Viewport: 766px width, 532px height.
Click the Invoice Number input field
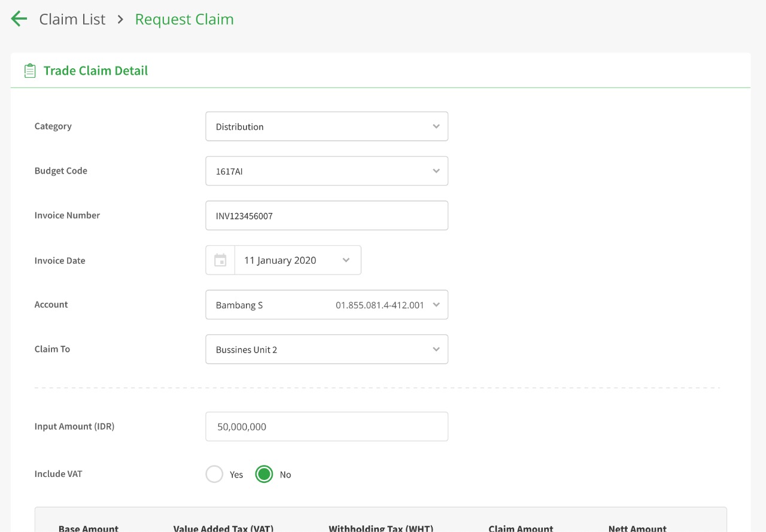[x=326, y=215]
